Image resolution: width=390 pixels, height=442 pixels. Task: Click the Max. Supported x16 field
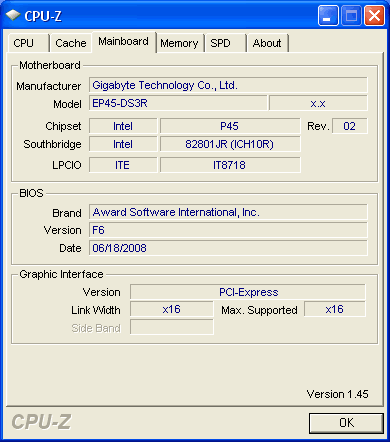(335, 309)
